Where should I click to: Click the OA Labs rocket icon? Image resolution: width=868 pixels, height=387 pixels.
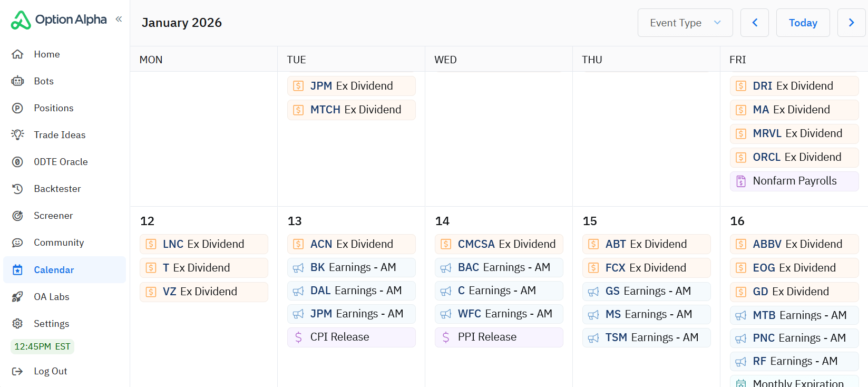click(17, 297)
